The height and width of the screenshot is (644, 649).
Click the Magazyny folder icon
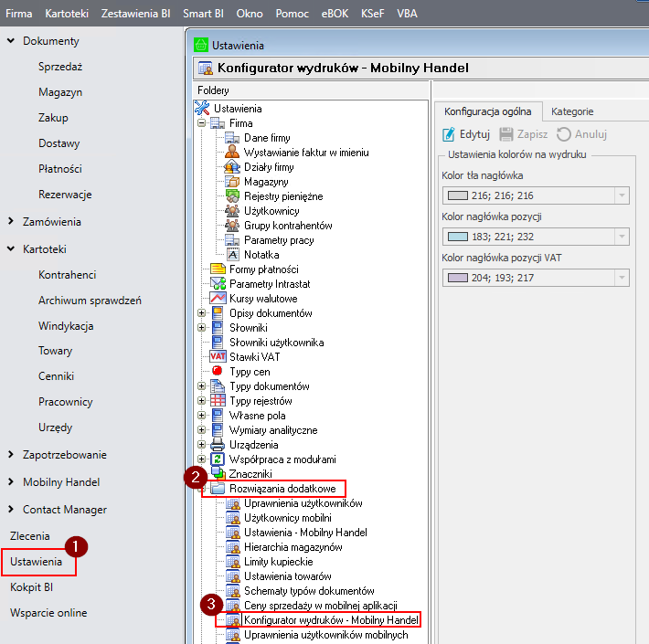point(232,182)
